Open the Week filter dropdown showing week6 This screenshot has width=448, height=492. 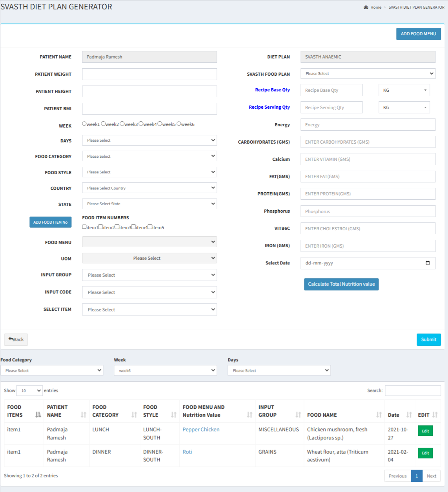click(x=166, y=370)
